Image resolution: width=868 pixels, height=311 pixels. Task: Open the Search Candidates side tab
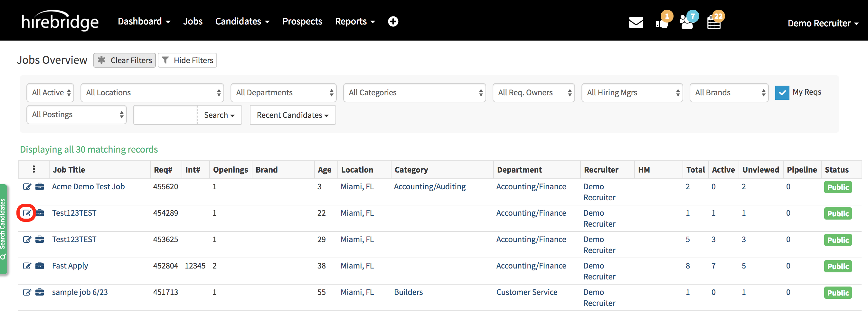click(x=3, y=229)
